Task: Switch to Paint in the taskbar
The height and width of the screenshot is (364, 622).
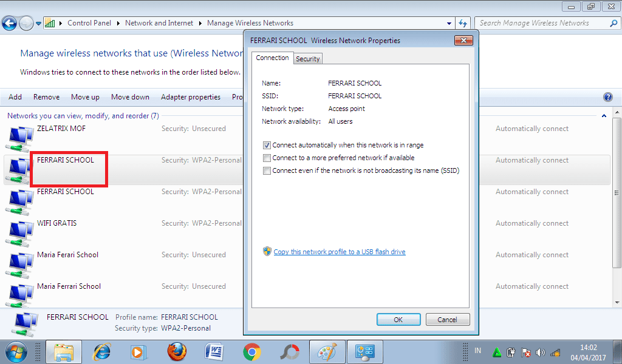Action: tap(327, 351)
